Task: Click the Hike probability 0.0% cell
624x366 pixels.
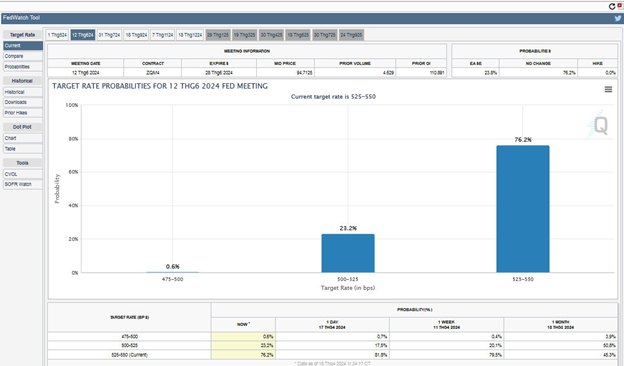Action: pyautogui.click(x=598, y=73)
